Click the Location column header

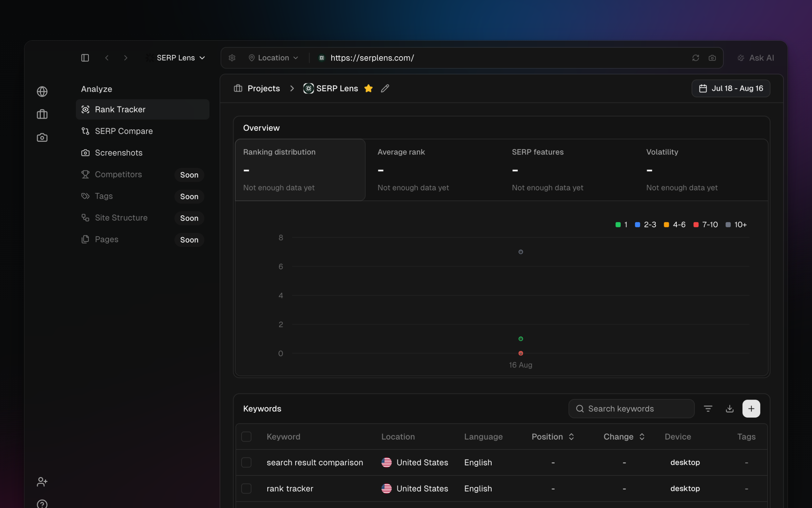pos(398,437)
